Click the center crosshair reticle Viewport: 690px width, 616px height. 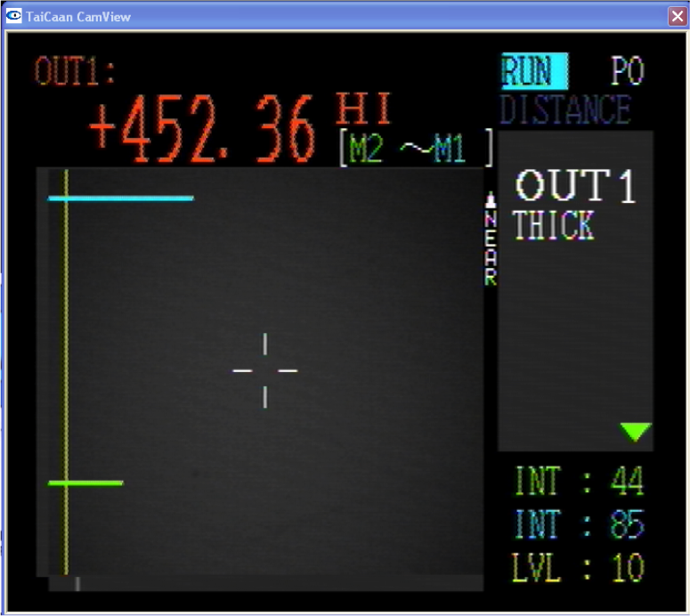pyautogui.click(x=265, y=370)
